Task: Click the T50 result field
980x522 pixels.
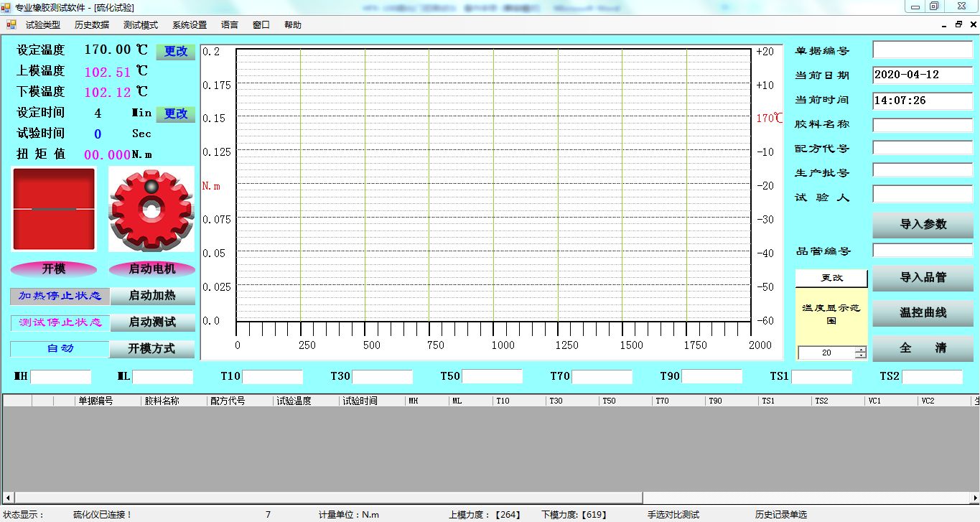Action: (493, 376)
